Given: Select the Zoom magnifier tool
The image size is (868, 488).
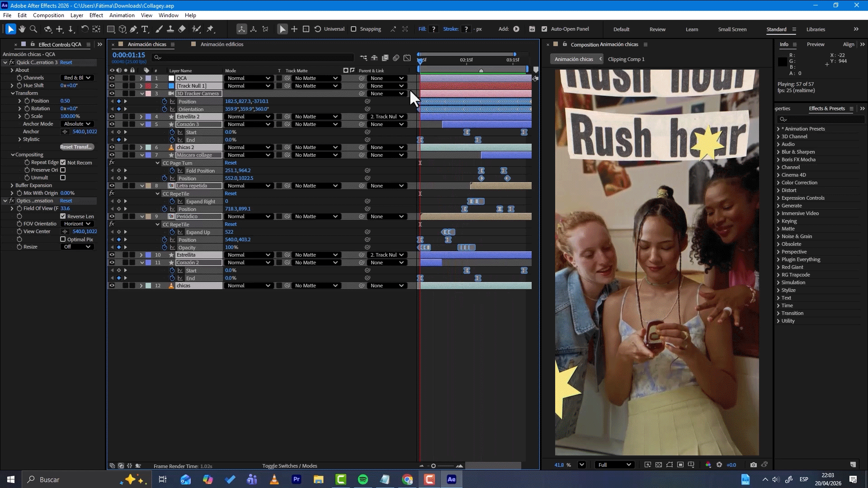Looking at the screenshot, I should 33,29.
